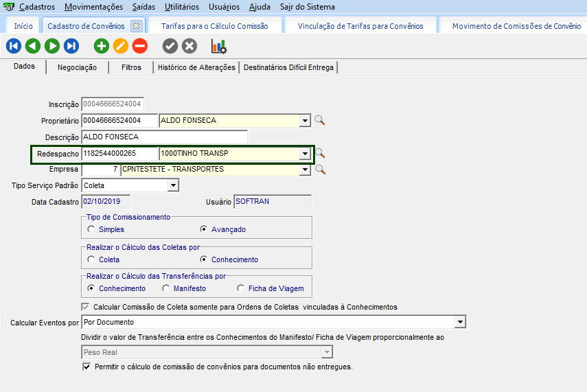Open the Utilitários menu
587x392 pixels.
pos(182,7)
